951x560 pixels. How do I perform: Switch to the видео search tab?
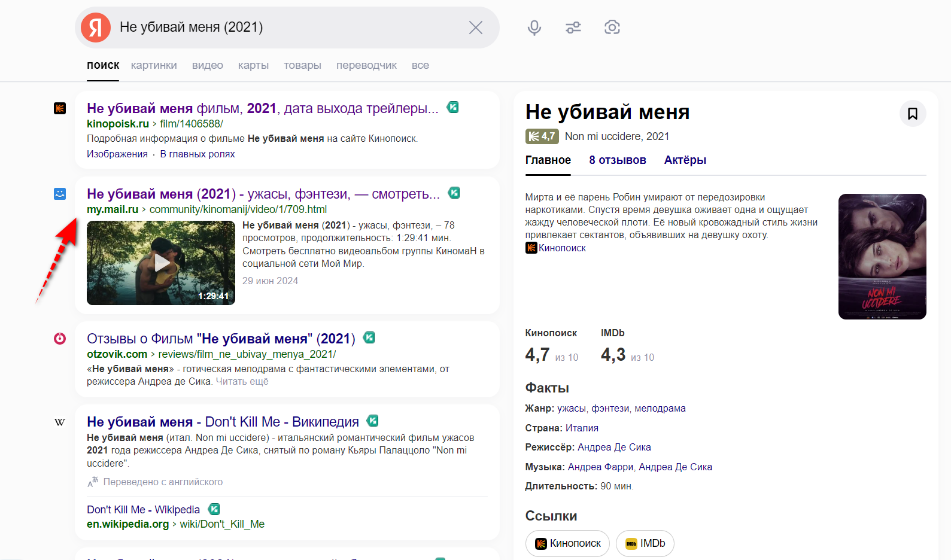click(207, 65)
